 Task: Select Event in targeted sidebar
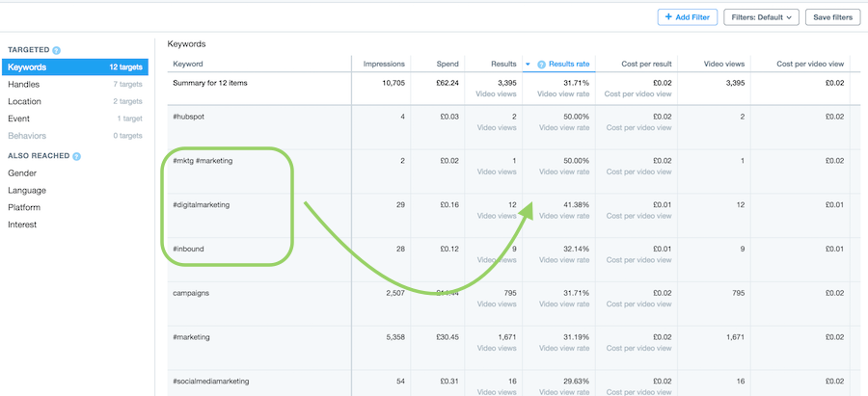click(x=74, y=119)
